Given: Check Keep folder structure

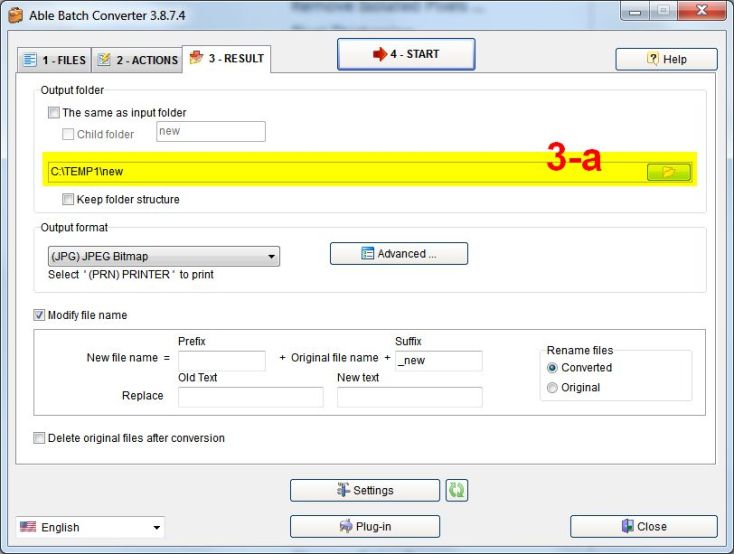Looking at the screenshot, I should 68,199.
